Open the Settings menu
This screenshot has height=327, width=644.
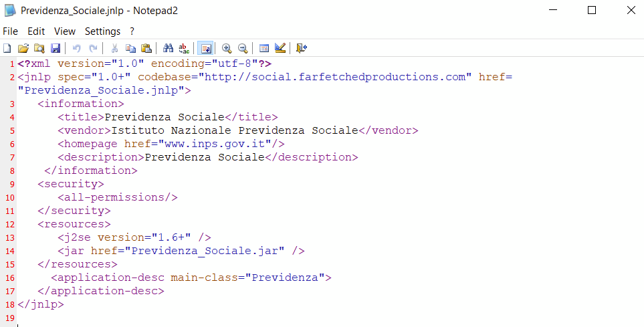point(103,31)
